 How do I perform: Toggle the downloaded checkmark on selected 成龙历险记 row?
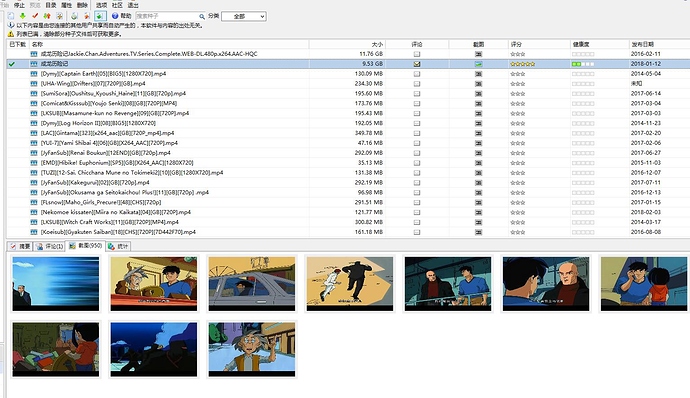[12, 64]
